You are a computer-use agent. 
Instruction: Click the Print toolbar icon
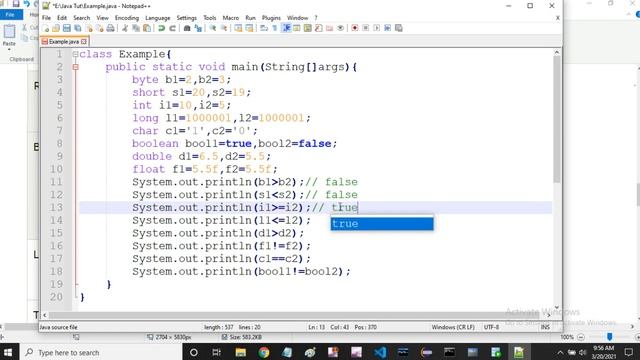click(x=110, y=28)
